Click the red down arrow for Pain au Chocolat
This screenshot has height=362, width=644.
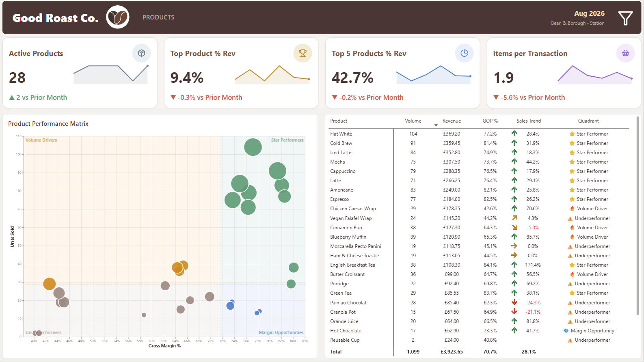(514, 302)
